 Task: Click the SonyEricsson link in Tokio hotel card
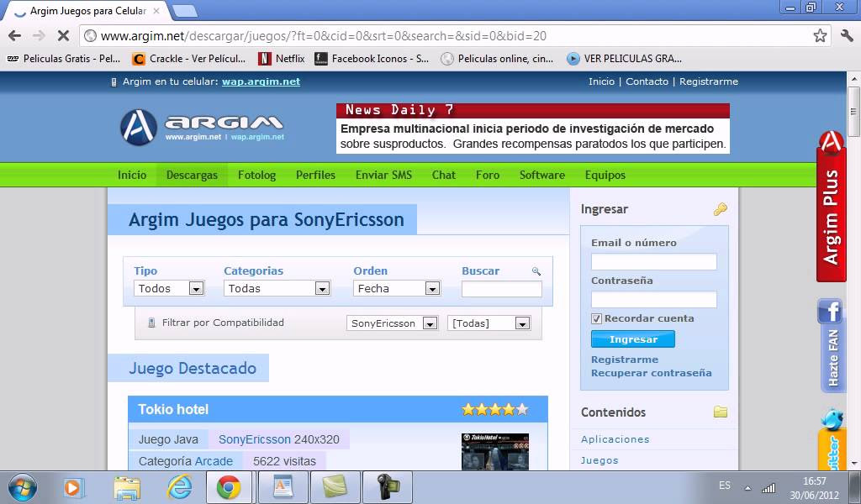(x=255, y=439)
